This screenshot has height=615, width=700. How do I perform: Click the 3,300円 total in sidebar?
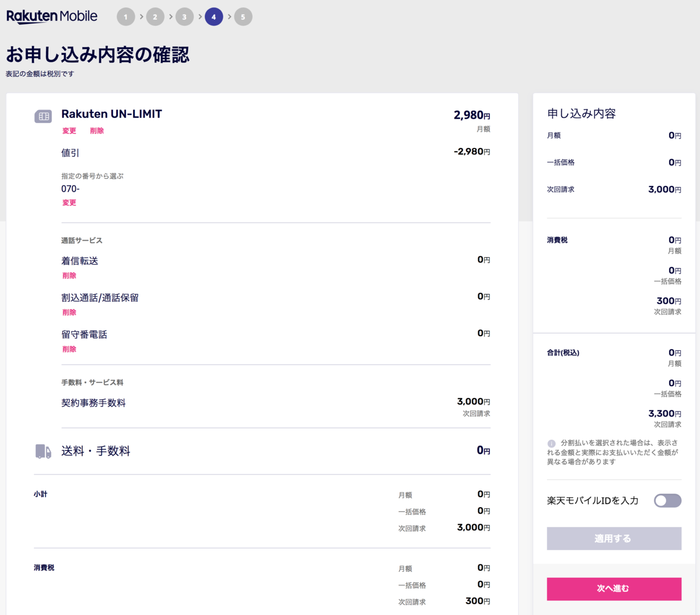[665, 414]
